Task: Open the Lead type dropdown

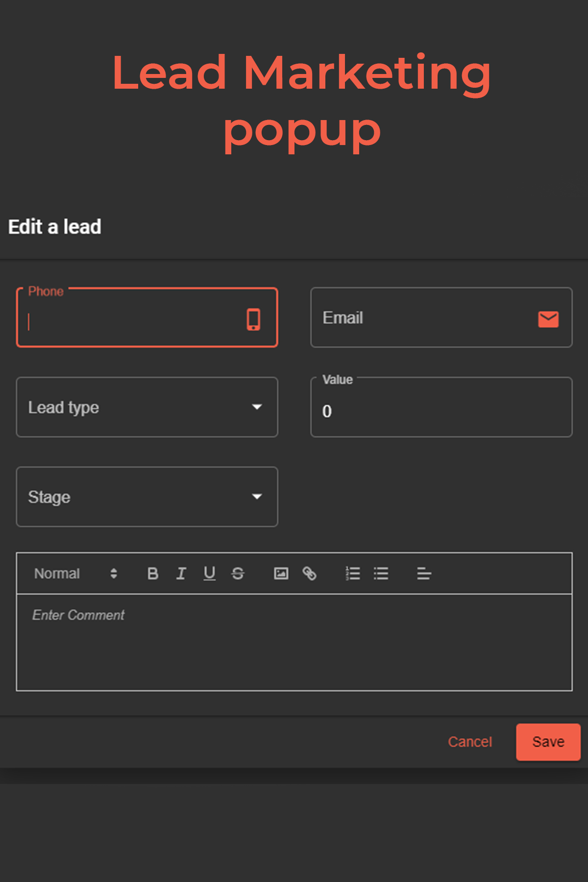Action: 147,407
